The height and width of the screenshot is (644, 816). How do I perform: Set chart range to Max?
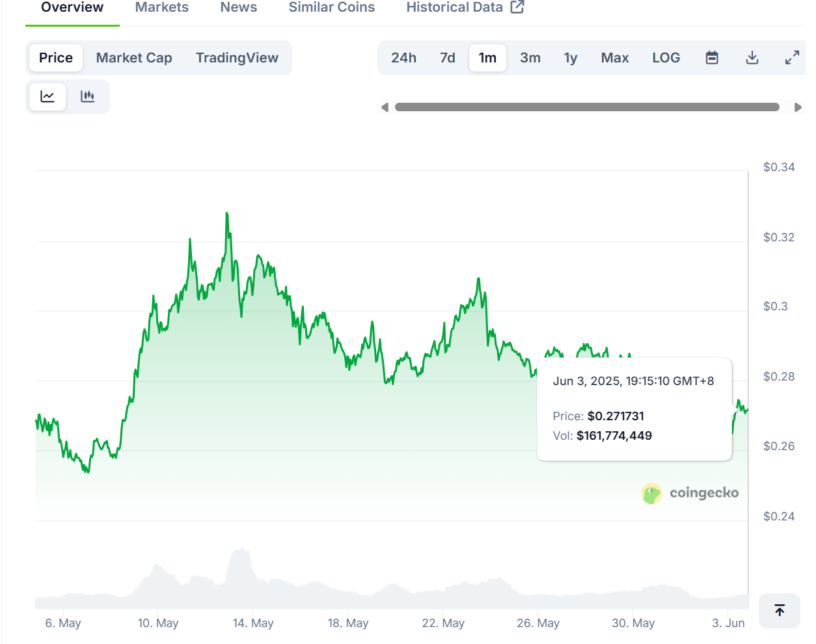pos(615,58)
